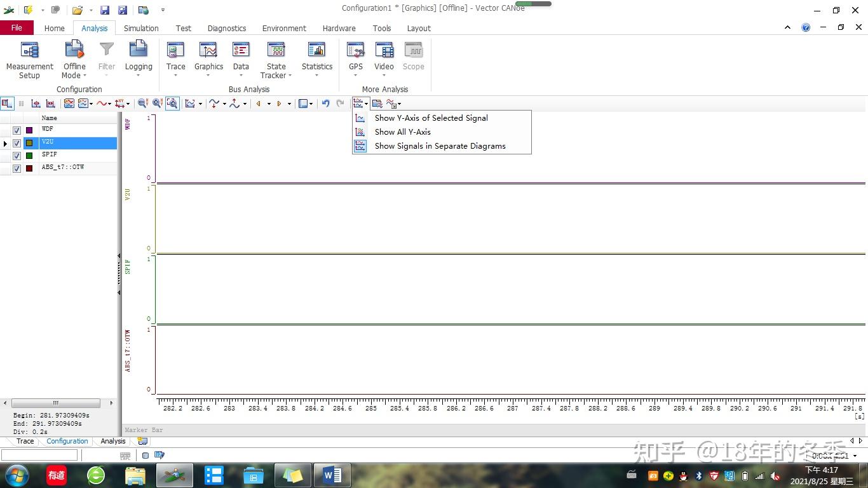Click the SPIF signal color swatch
The image size is (868, 488).
(29, 156)
